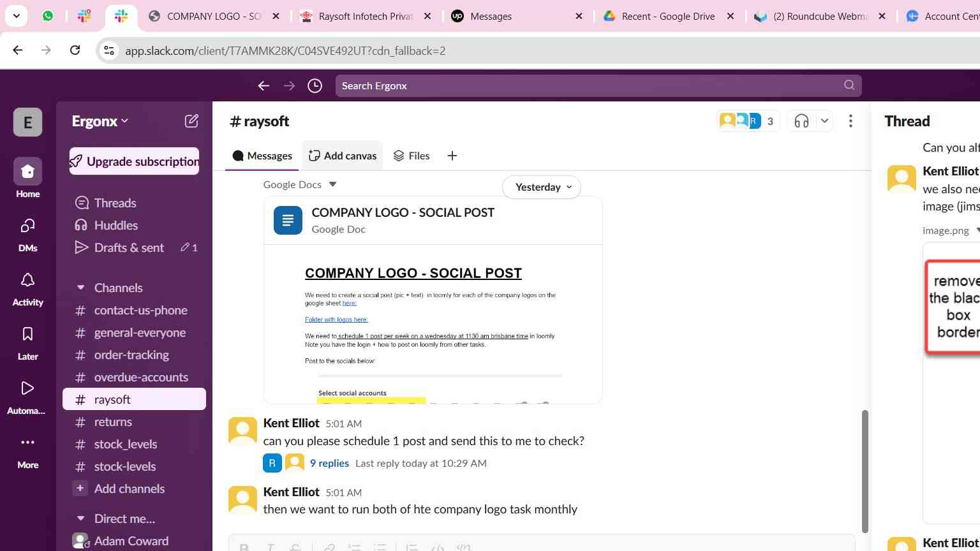Open Huddles in the sidebar

coord(135,225)
